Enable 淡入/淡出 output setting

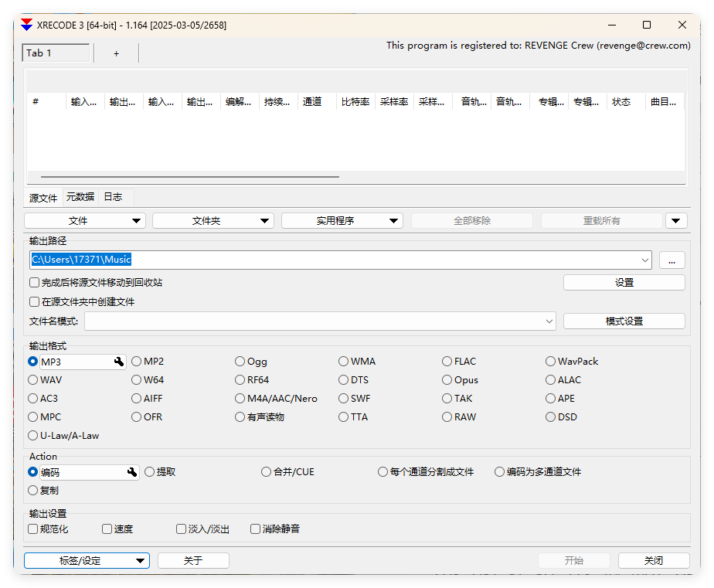(x=181, y=529)
